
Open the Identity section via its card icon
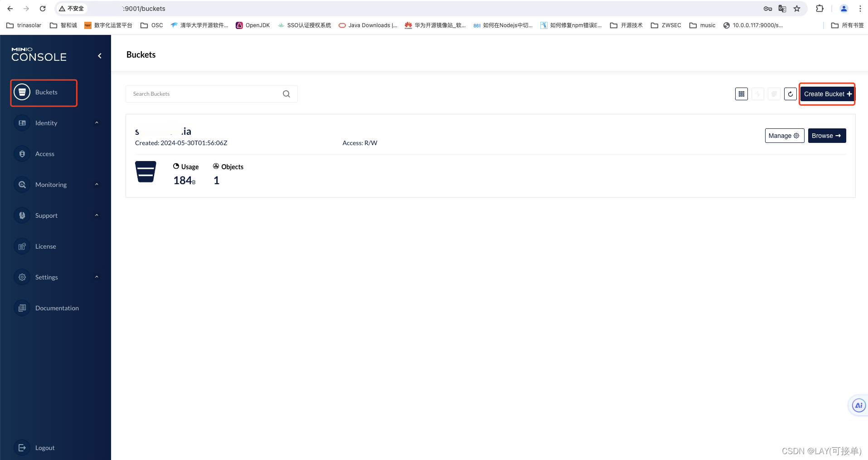22,122
